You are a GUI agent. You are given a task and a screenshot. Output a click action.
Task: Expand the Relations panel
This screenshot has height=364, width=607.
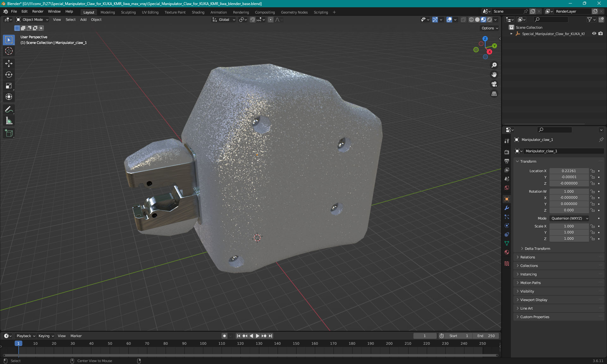[527, 257]
